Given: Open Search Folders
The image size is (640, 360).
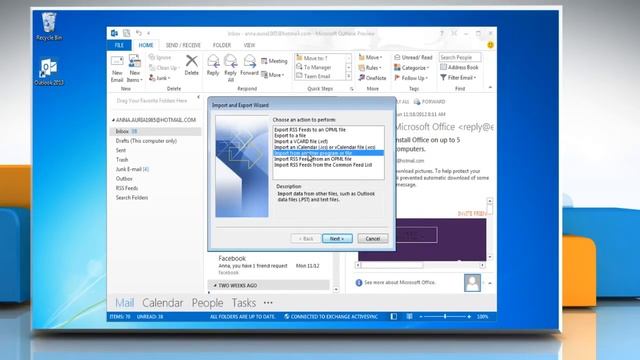Looking at the screenshot, I should tap(132, 198).
